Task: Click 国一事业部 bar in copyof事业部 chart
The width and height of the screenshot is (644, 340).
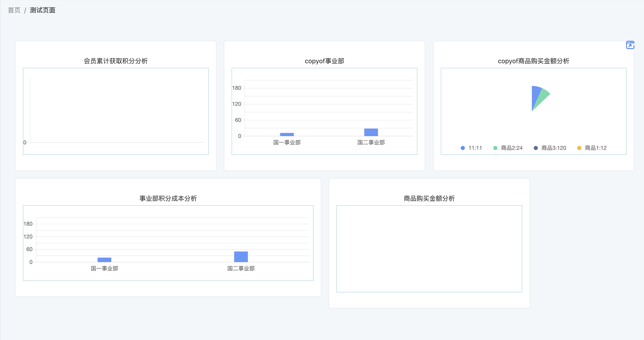Action: click(287, 134)
